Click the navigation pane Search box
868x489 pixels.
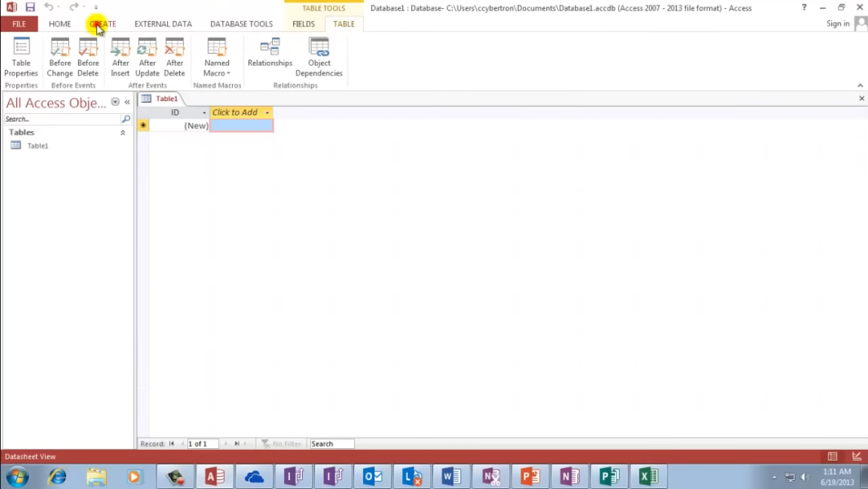click(62, 119)
